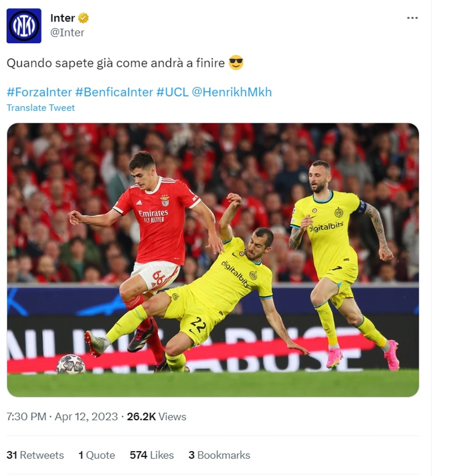Go to the @HenrikhMkh mention
Viewport: 452px width, 476px height.
(232, 92)
